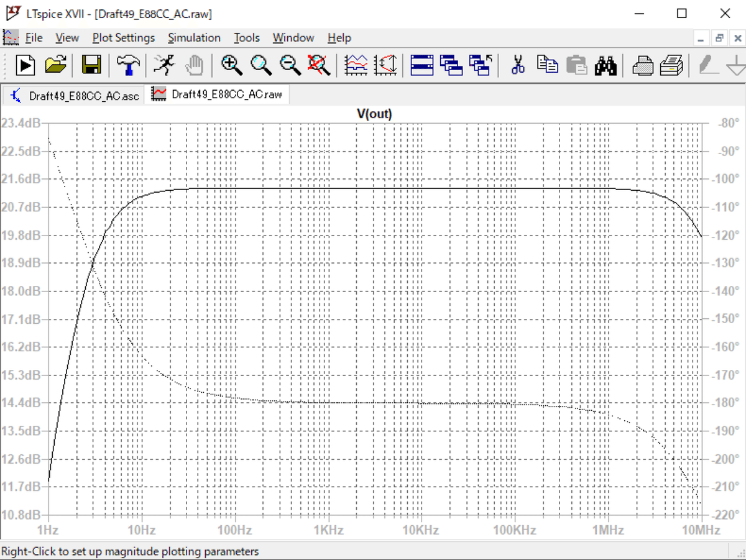The height and width of the screenshot is (560, 746).
Task: Click the Zoom Full Extents crossed magnifier
Action: click(320, 65)
